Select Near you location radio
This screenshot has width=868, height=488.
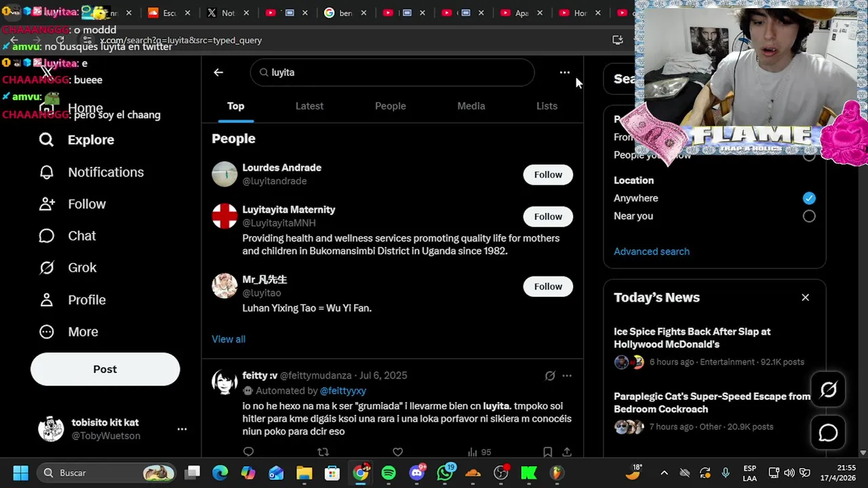tap(809, 216)
